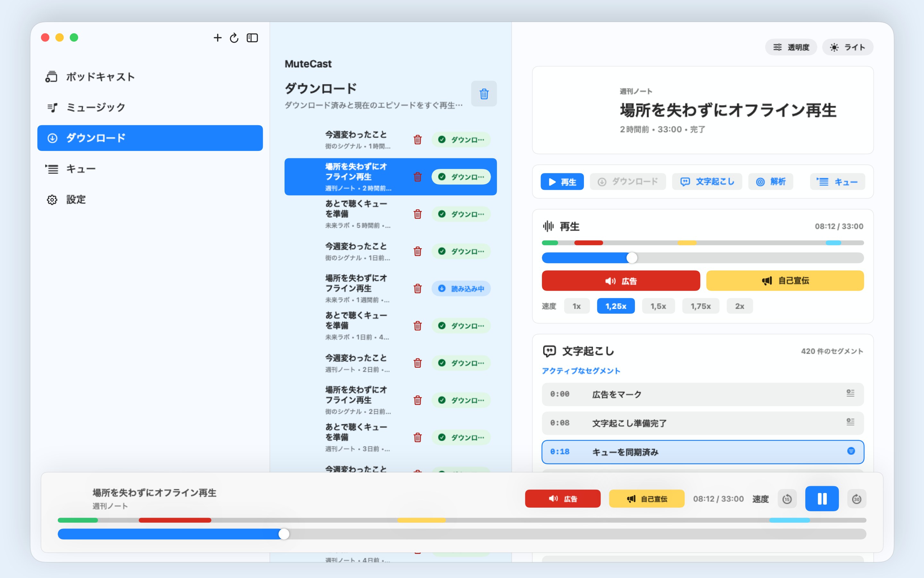Open キュー in the sidebar
924x578 pixels.
[150, 169]
